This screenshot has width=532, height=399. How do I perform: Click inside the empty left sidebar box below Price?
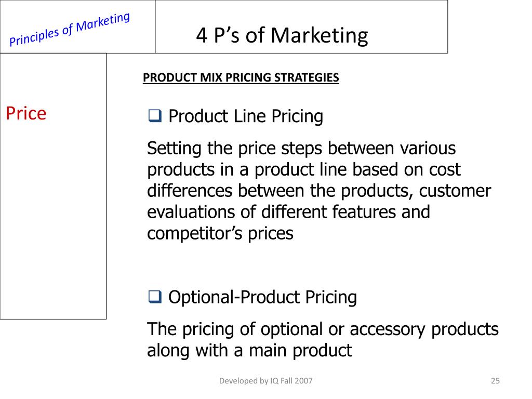pos(53,220)
